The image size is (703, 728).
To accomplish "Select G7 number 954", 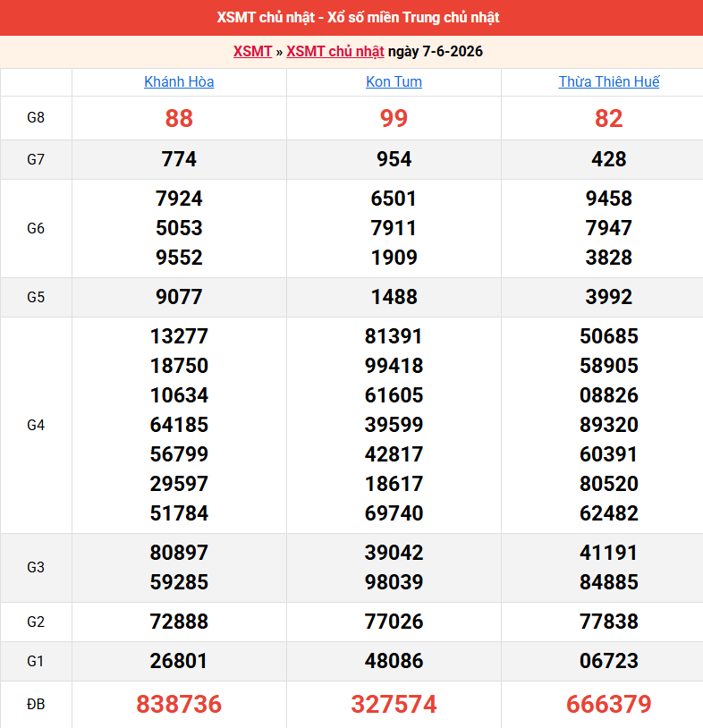I will (x=394, y=159).
